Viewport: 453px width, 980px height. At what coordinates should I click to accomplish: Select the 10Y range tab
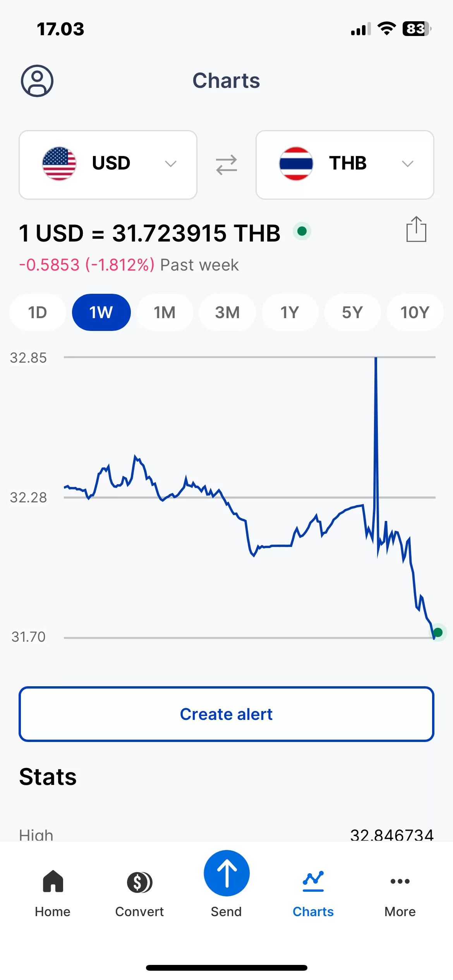coord(415,312)
